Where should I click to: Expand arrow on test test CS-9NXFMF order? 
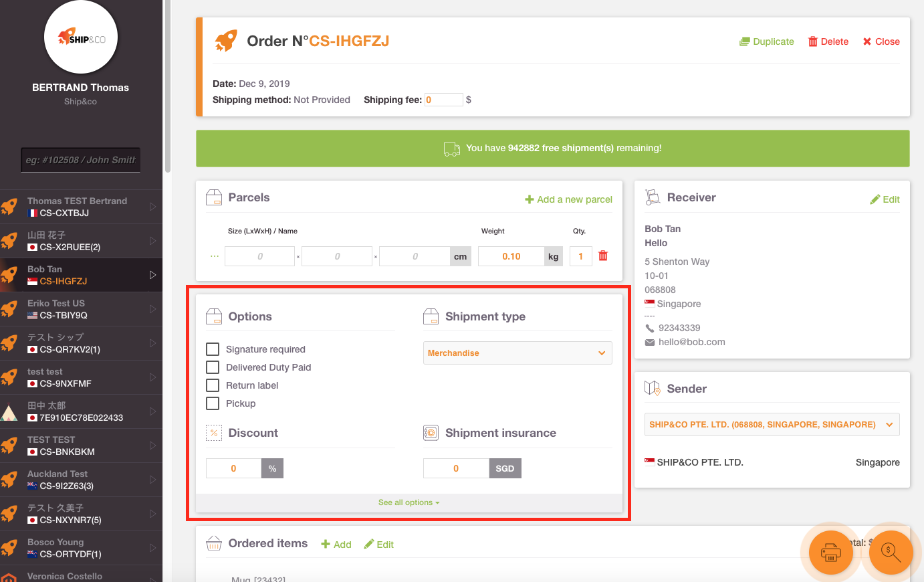[x=152, y=377]
